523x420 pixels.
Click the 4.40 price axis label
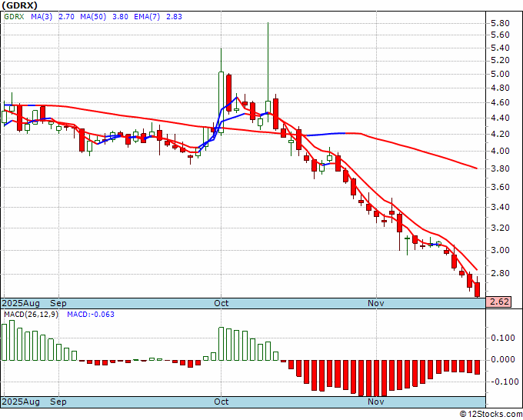click(500, 118)
